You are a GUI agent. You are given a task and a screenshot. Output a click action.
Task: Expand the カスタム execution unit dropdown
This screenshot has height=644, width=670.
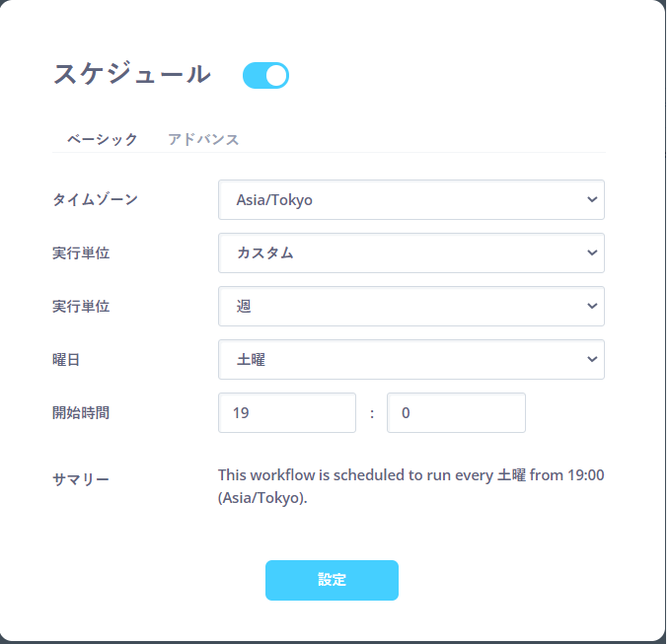pos(411,252)
